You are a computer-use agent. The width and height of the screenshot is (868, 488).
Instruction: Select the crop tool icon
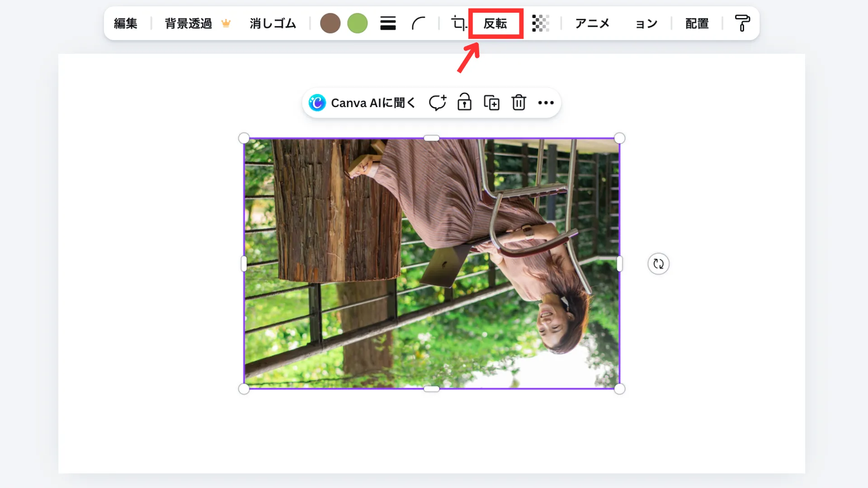(x=458, y=23)
